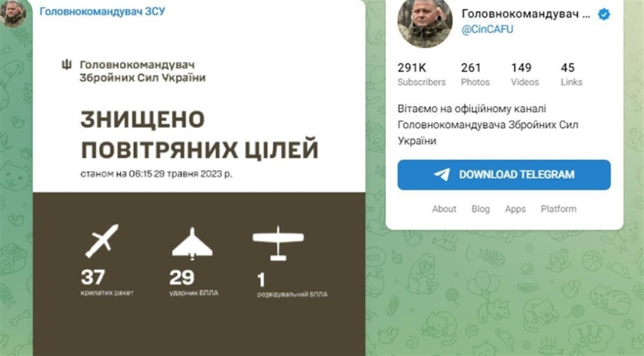Open the Головнокомандувач ЗСУ post author link
This screenshot has width=644, height=356.
[102, 11]
